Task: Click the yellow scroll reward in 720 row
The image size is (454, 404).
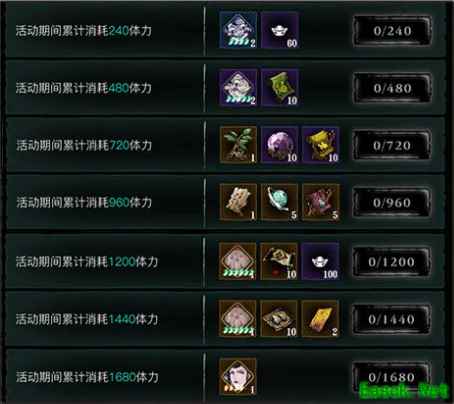Action: [321, 145]
